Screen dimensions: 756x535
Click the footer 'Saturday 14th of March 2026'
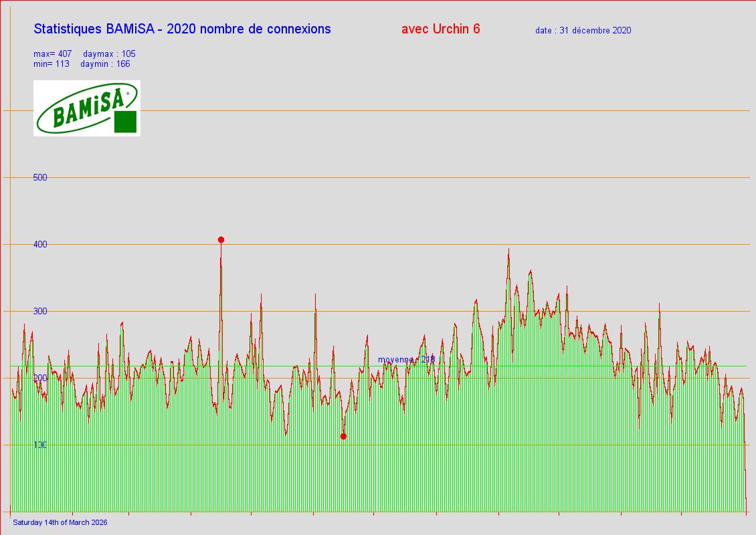(x=60, y=522)
